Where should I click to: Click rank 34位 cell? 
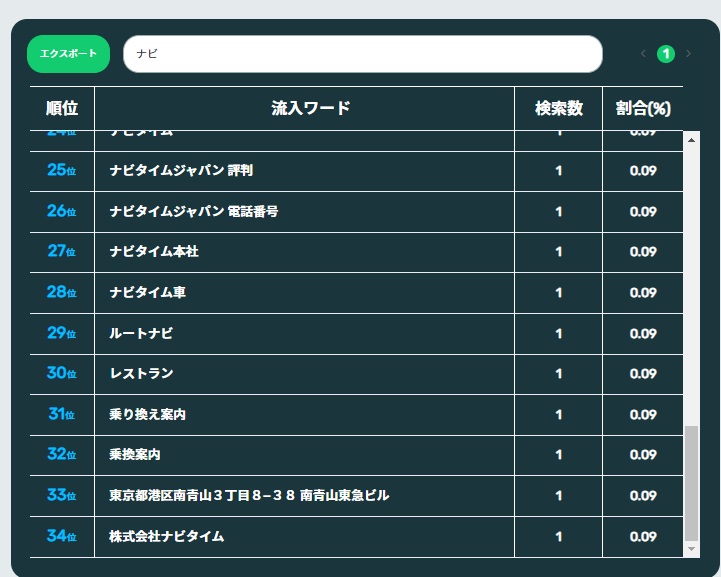pos(62,536)
